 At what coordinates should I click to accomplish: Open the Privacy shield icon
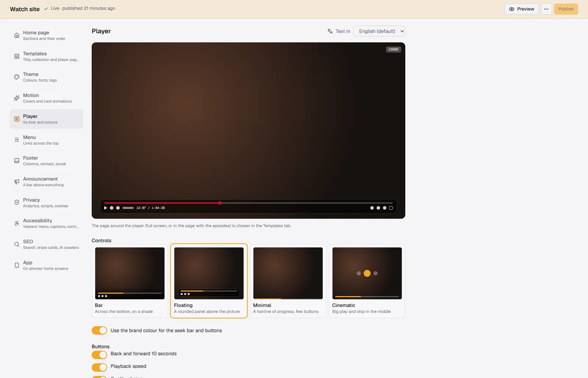(x=17, y=203)
